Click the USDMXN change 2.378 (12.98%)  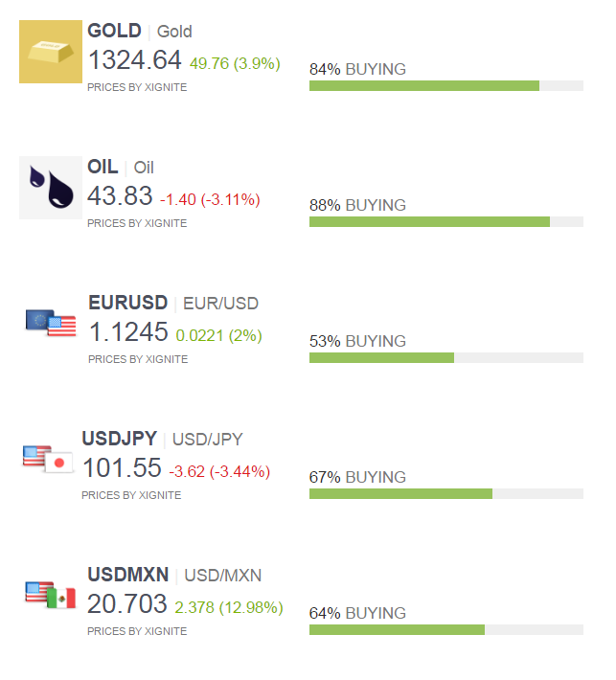tap(229, 607)
